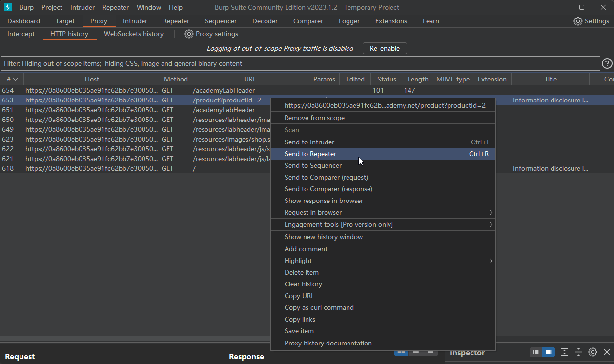Choose Show response in browser
Screen dimensions: 614x364
tap(383, 201)
